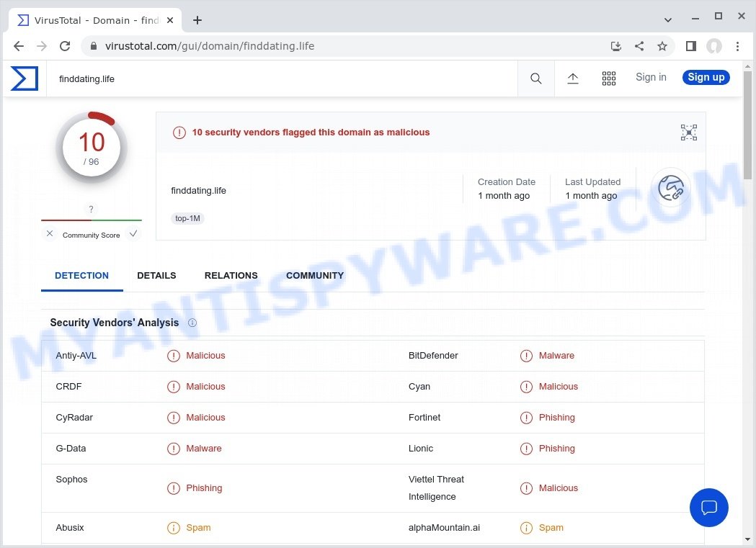Viewport: 756px width, 548px height.
Task: Vote negative with the community X icon
Action: 50,233
